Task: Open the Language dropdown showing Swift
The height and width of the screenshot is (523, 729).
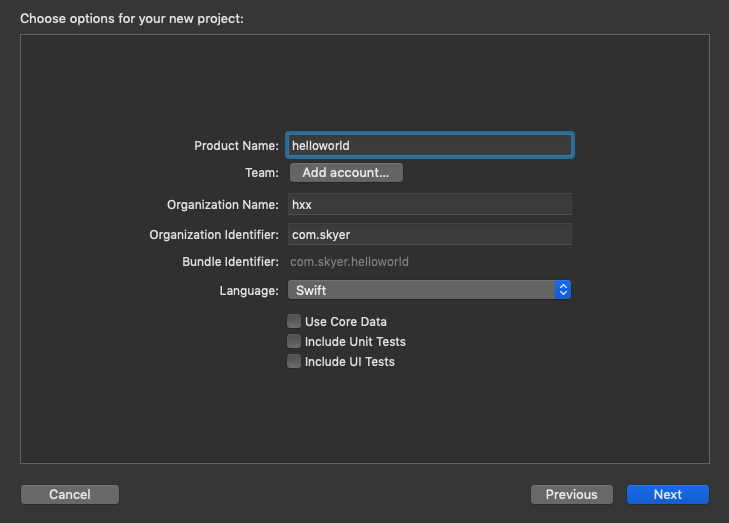Action: click(x=422, y=290)
